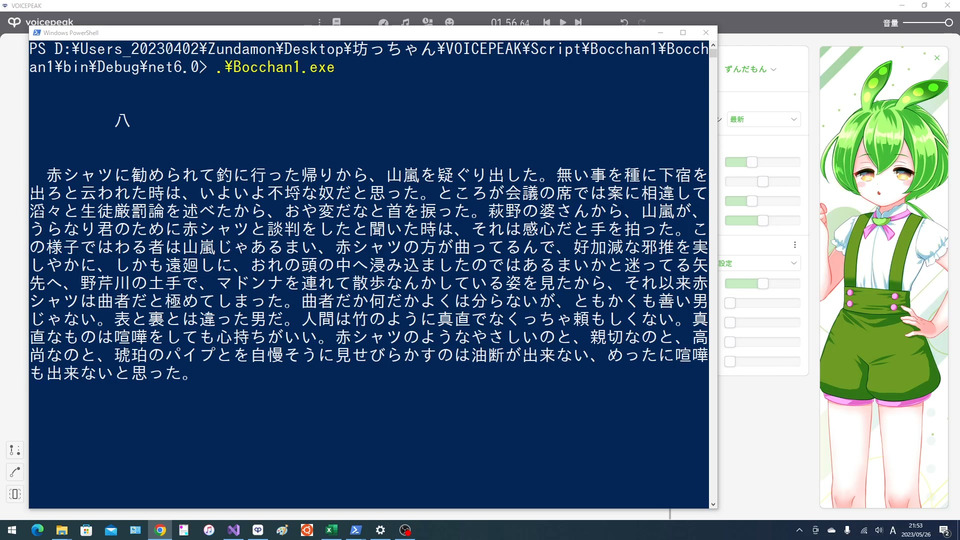The image size is (960, 540).
Task: Click the branch tool icon in VOICEPEAK left sidebar
Action: pos(15,450)
